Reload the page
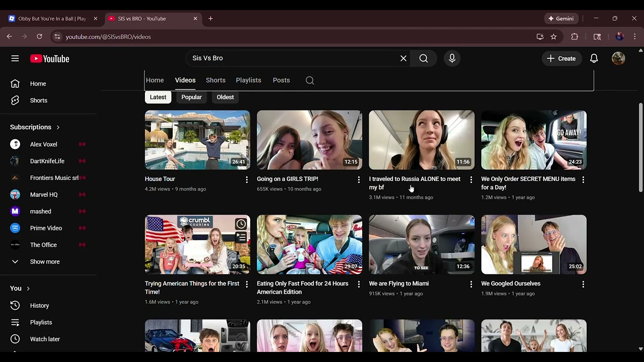The height and width of the screenshot is (362, 644). point(39,37)
